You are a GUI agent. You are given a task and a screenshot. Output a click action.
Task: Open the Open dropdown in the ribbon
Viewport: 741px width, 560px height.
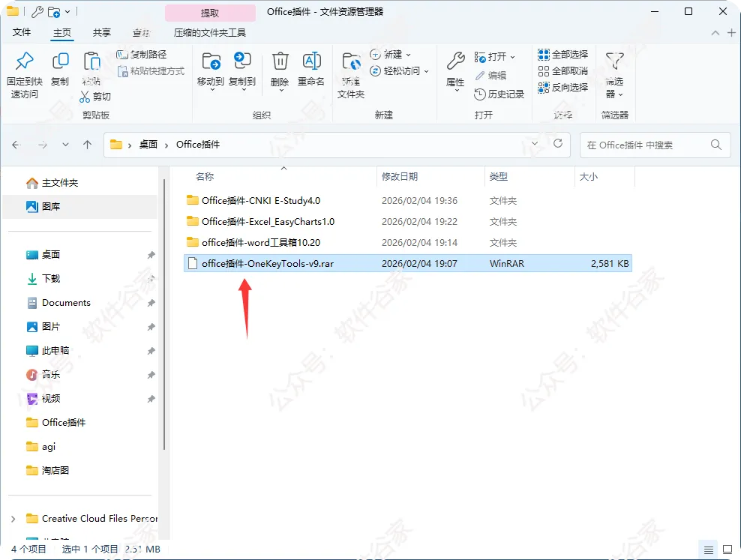click(495, 57)
